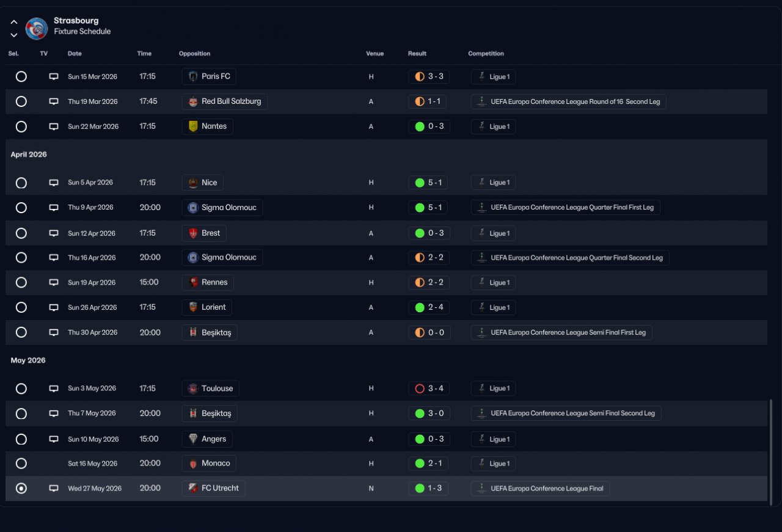Click the Ligue 1 logo in the Nice row
This screenshot has height=532, width=782.
481,183
